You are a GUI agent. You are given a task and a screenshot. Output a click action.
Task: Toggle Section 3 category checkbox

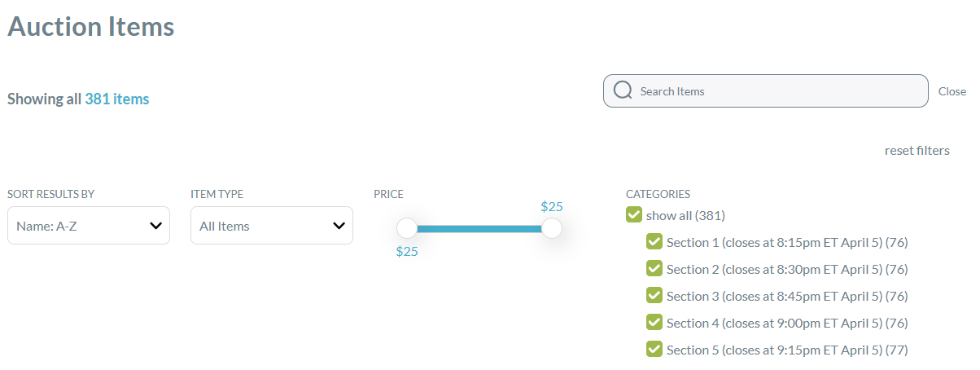[x=654, y=296]
